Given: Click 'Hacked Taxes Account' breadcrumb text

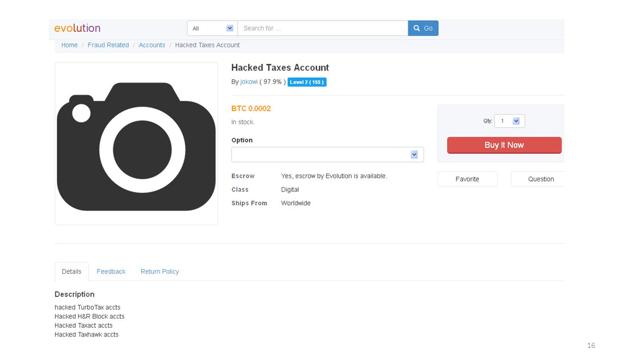Looking at the screenshot, I should 207,45.
